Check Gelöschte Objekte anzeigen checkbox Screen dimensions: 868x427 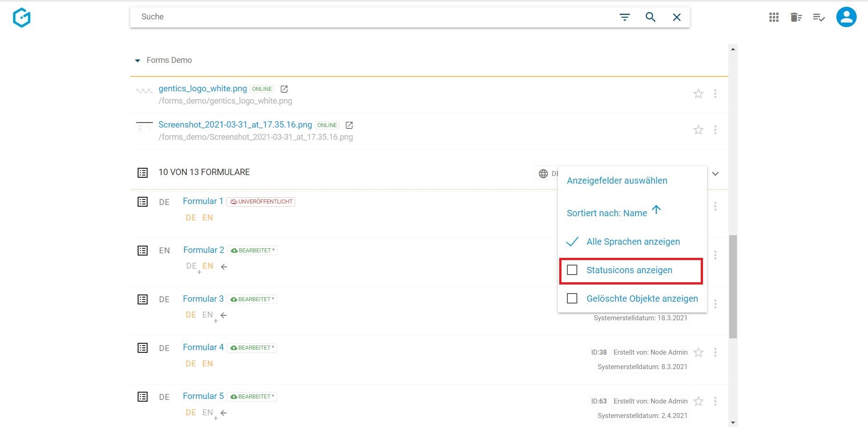point(572,299)
